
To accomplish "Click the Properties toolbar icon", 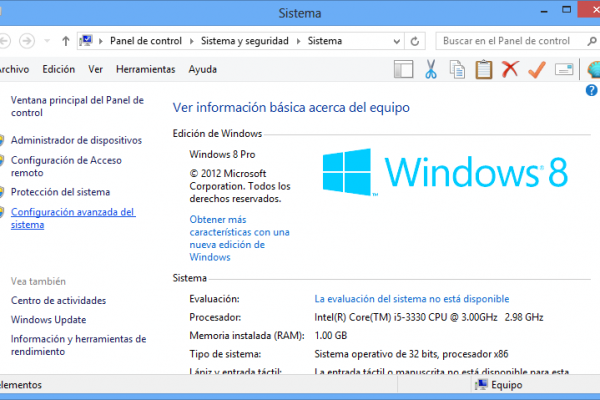I will coord(564,69).
